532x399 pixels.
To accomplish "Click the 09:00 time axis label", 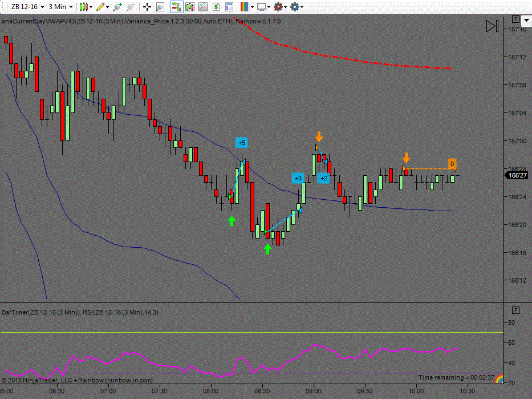I will click(314, 391).
